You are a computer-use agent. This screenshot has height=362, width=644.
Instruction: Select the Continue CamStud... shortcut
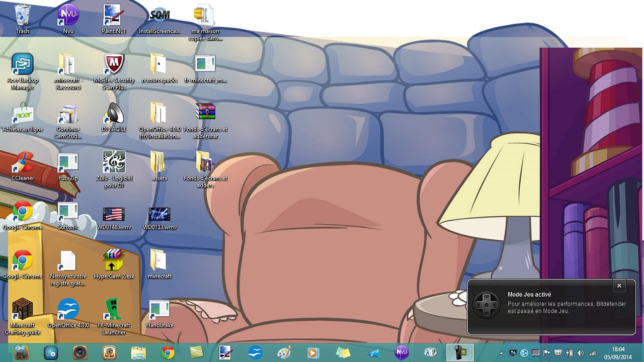67,121
